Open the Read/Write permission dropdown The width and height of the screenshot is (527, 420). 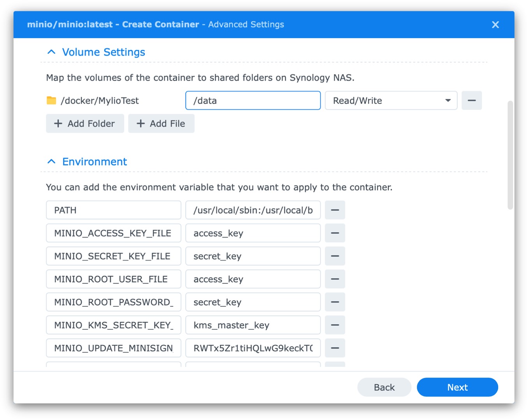(x=391, y=100)
